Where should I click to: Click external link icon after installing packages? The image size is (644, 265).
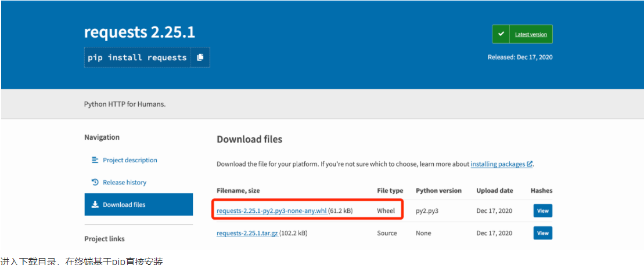click(x=530, y=164)
